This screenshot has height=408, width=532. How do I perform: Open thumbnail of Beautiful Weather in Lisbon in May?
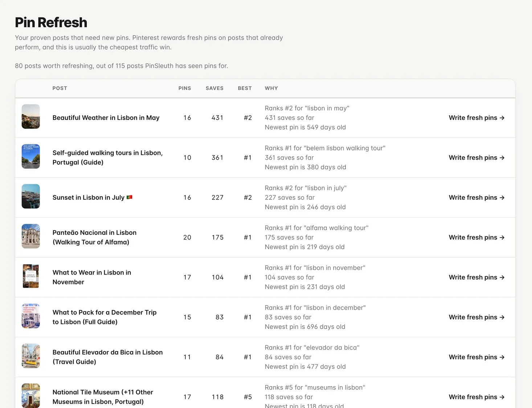[x=31, y=116]
